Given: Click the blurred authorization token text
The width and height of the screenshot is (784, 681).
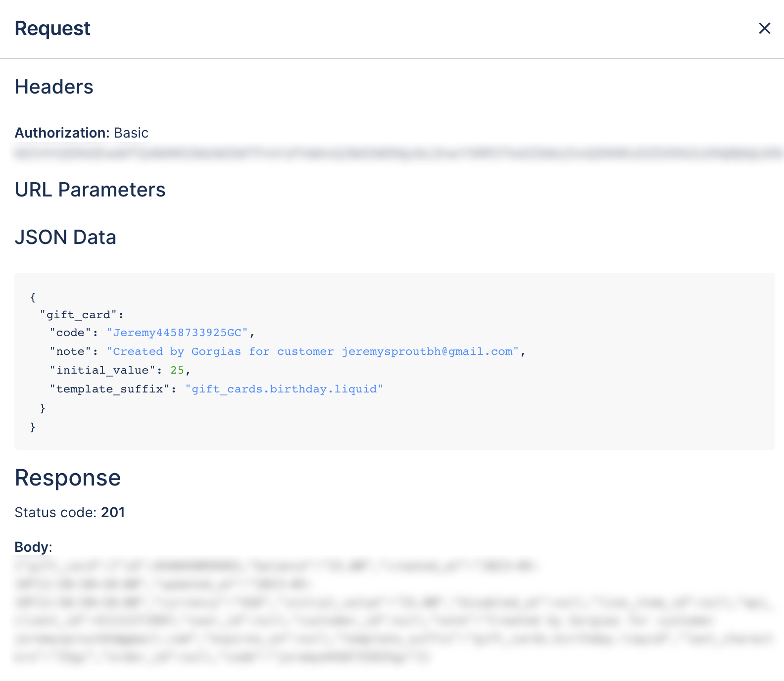Looking at the screenshot, I should 396,153.
